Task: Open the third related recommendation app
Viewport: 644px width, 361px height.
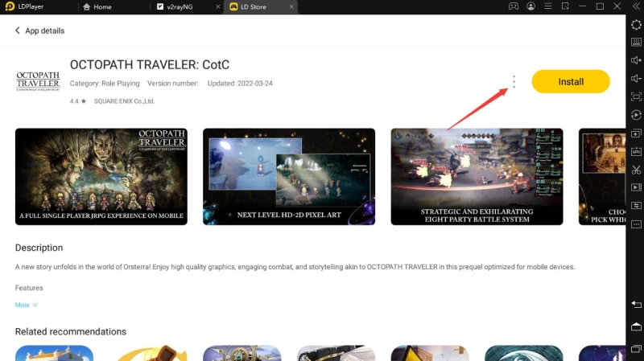Action: click(x=242, y=353)
